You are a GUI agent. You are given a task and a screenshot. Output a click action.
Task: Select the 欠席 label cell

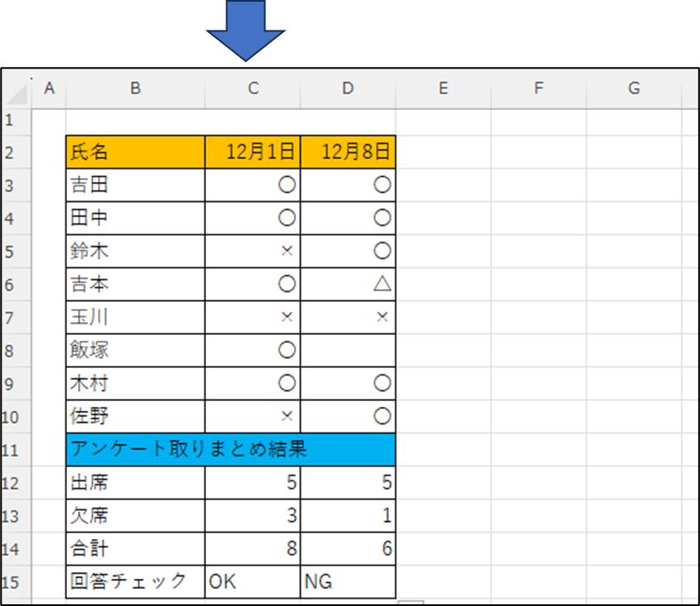(136, 515)
